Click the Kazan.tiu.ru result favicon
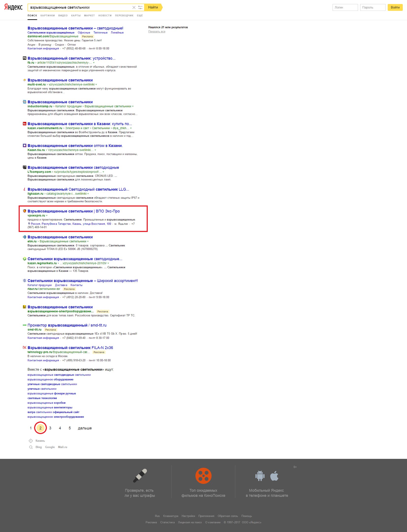Viewport: 407px width, 532px height. click(x=24, y=146)
